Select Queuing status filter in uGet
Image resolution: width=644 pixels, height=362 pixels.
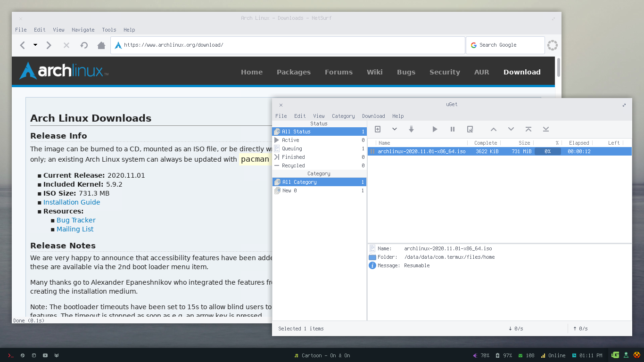(x=319, y=148)
